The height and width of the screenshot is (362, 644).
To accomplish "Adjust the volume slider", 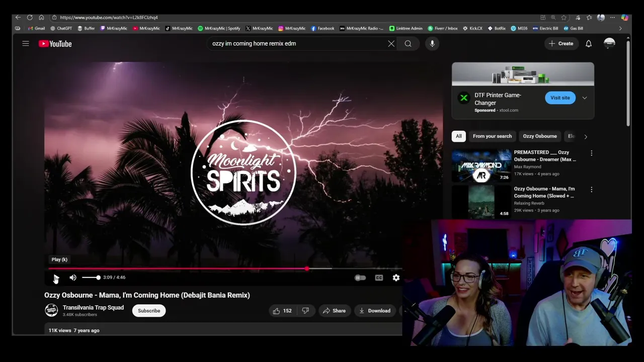I will pos(91,278).
